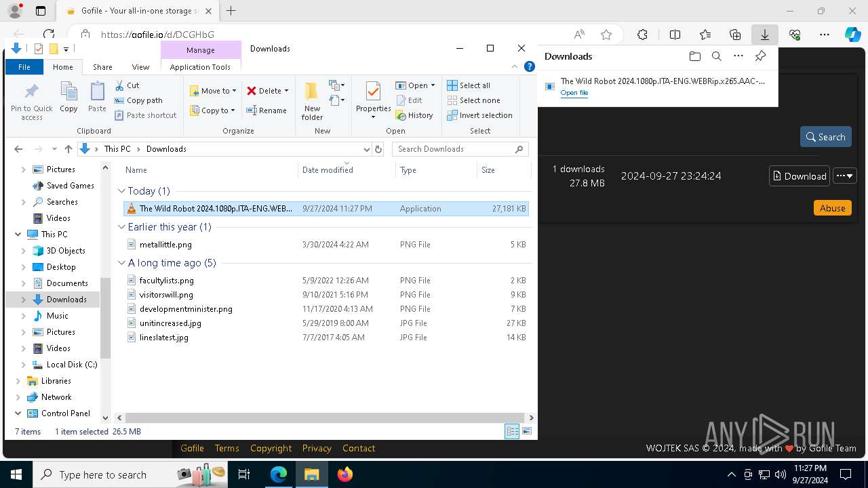The image size is (868, 488).
Task: Open Copy to dropdown
Action: point(212,110)
